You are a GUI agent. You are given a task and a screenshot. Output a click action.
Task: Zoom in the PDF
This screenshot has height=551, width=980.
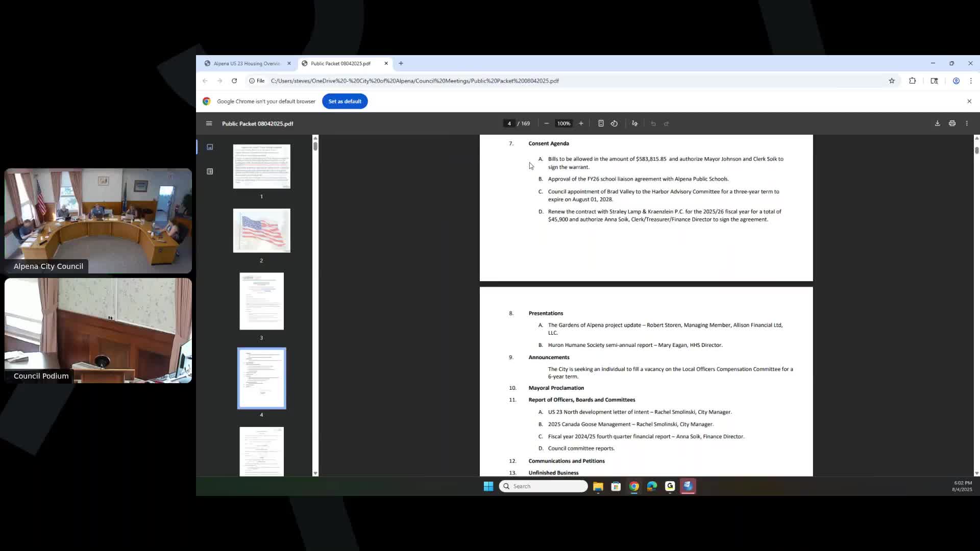click(581, 123)
